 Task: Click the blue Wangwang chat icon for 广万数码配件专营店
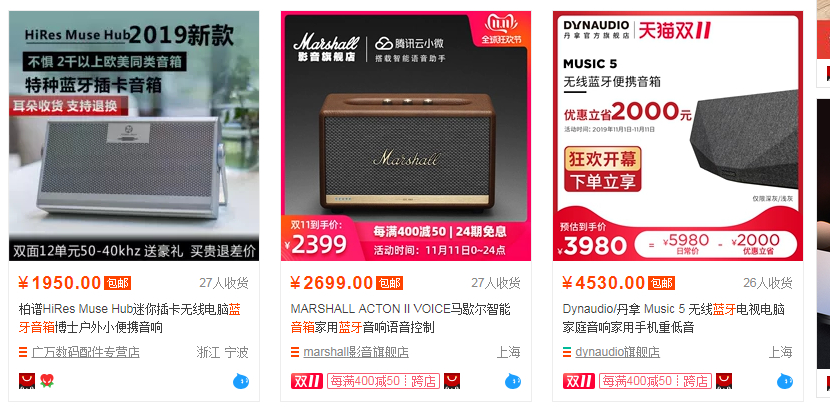(241, 381)
